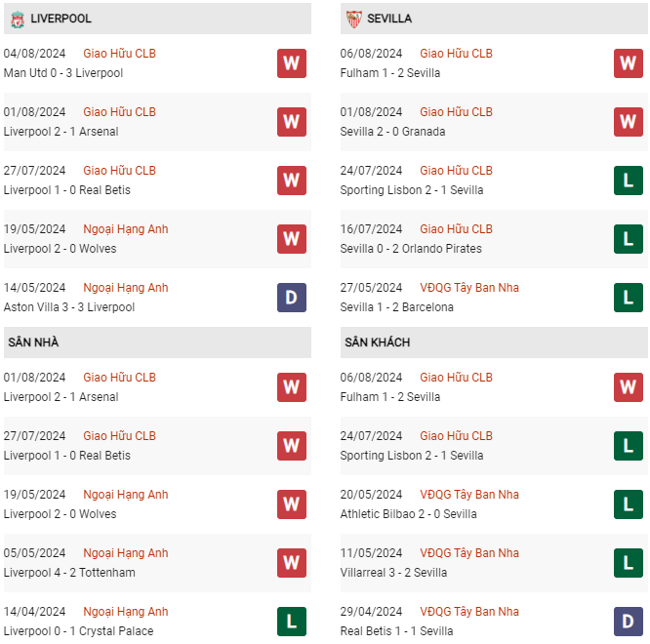
Task: Click the L badge for Sevilla 0 - 2 Orlando Pirates
Action: (628, 239)
